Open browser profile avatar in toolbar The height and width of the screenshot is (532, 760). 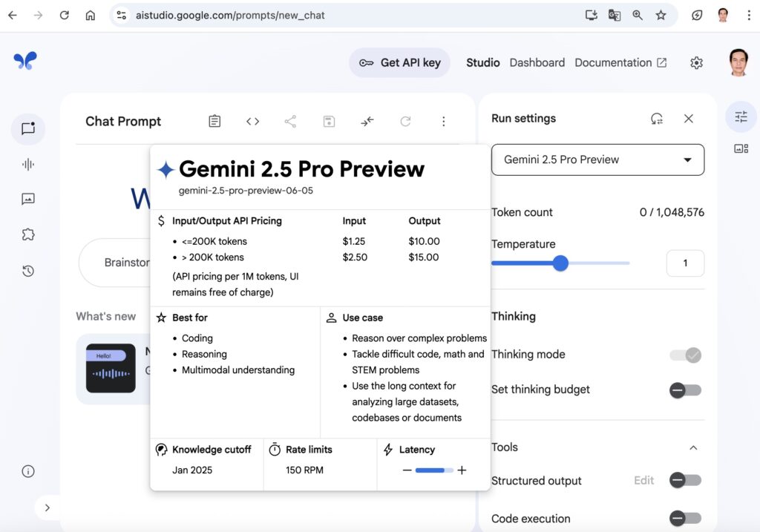(x=723, y=15)
